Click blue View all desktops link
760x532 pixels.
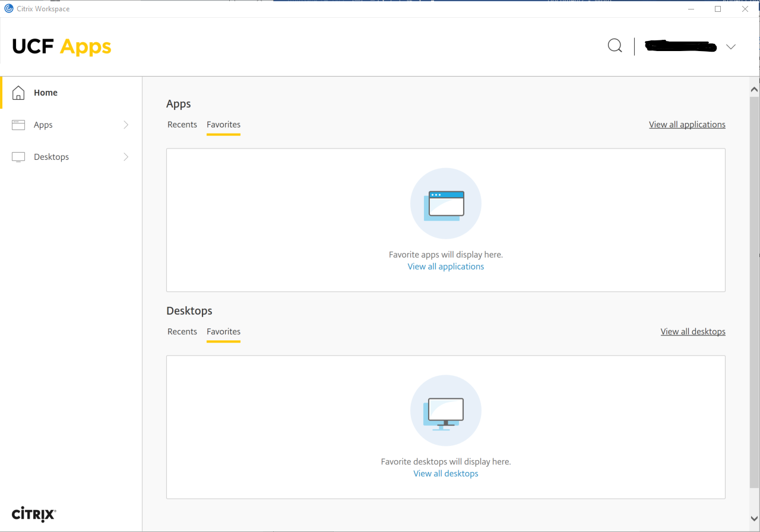click(x=446, y=474)
